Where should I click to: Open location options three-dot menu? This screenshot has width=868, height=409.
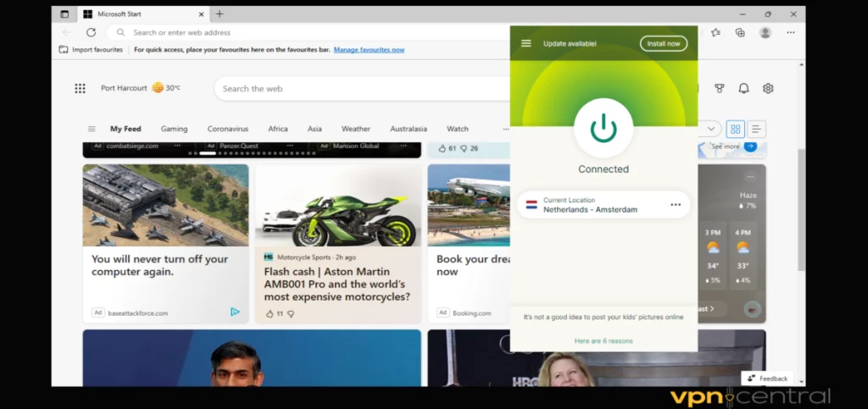click(x=676, y=205)
